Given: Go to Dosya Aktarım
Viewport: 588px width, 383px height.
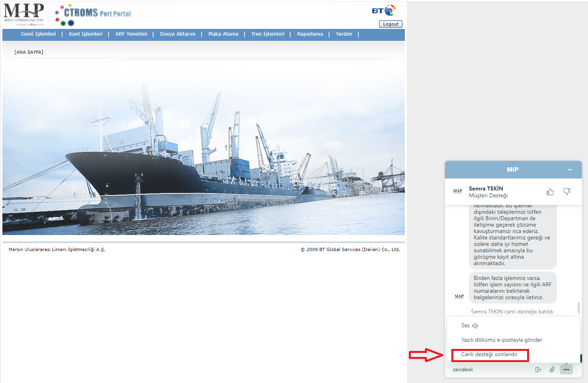Looking at the screenshot, I should 178,34.
